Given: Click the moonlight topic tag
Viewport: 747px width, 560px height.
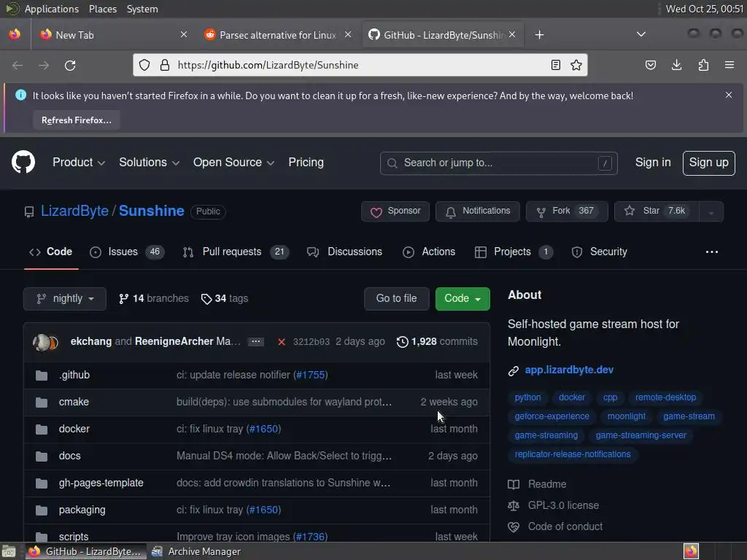Looking at the screenshot, I should [x=626, y=416].
